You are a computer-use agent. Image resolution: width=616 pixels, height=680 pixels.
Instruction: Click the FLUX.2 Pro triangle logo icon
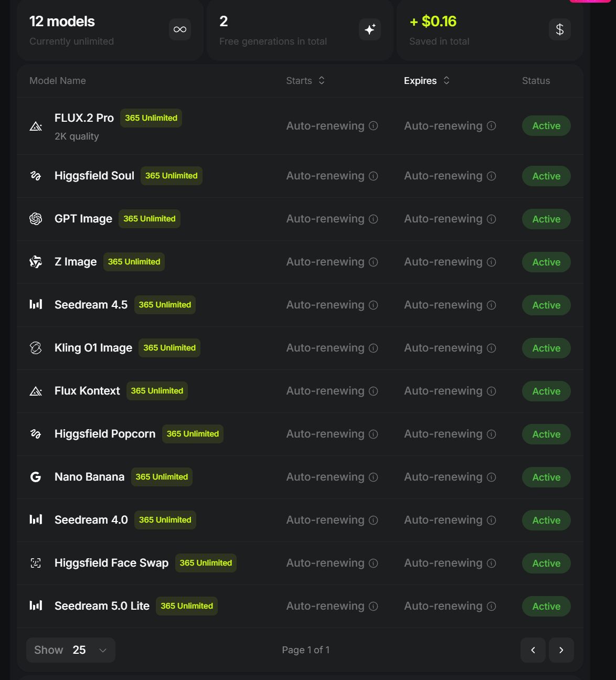(x=36, y=126)
